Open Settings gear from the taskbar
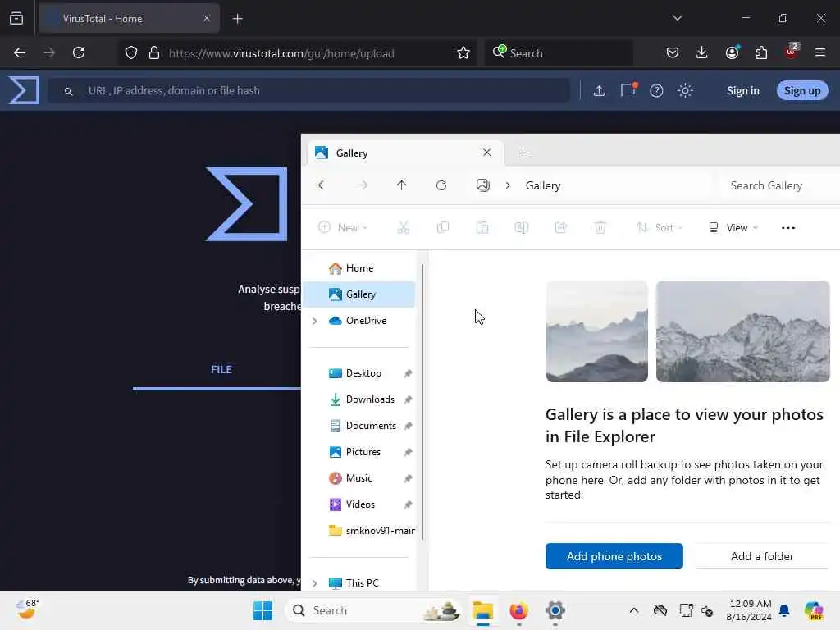The image size is (840, 630). coord(555,610)
